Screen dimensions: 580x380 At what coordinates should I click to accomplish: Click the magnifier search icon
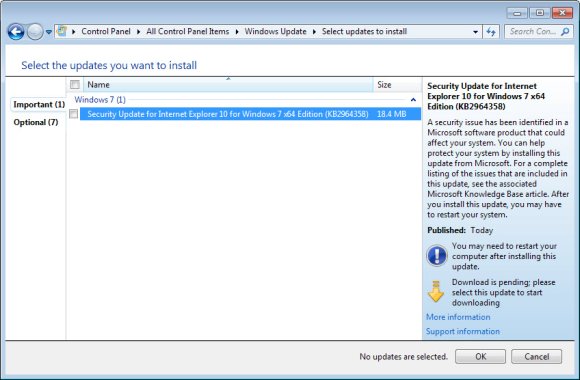point(565,32)
